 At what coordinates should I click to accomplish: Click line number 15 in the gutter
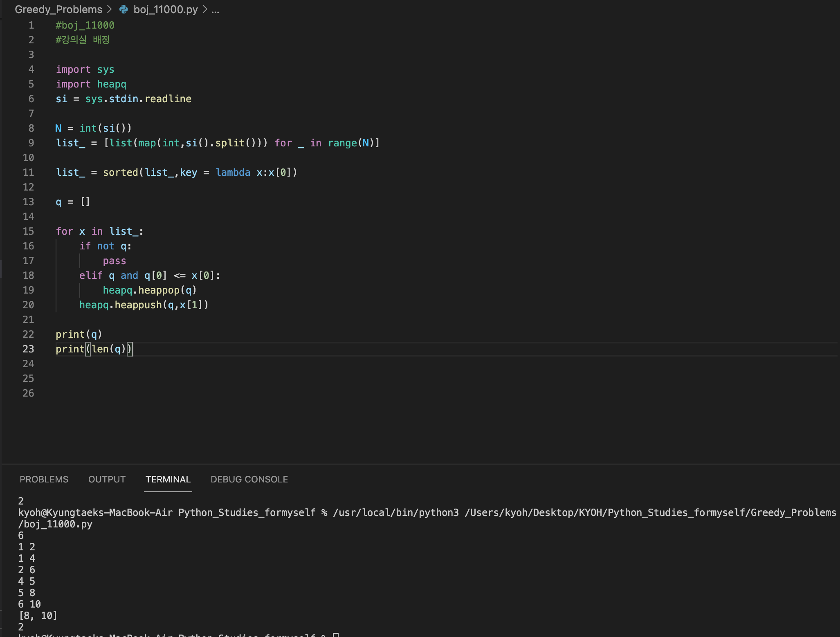point(28,231)
